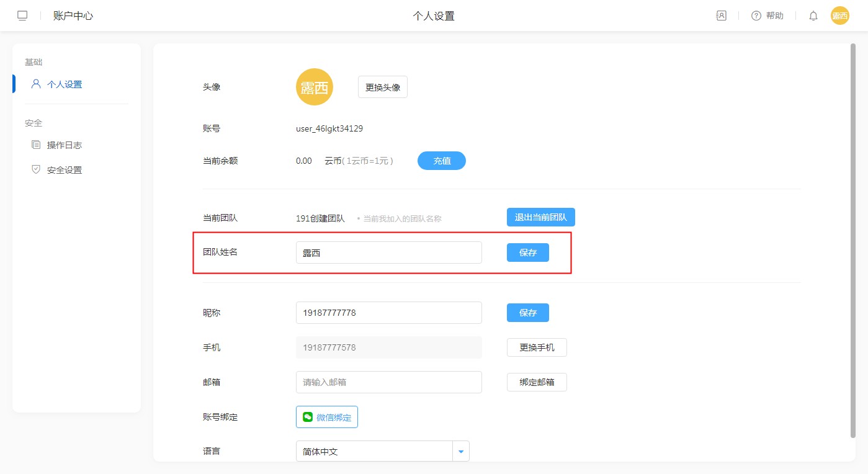The height and width of the screenshot is (474, 868).
Task: Click into the 邮箱 input field
Action: (388, 382)
